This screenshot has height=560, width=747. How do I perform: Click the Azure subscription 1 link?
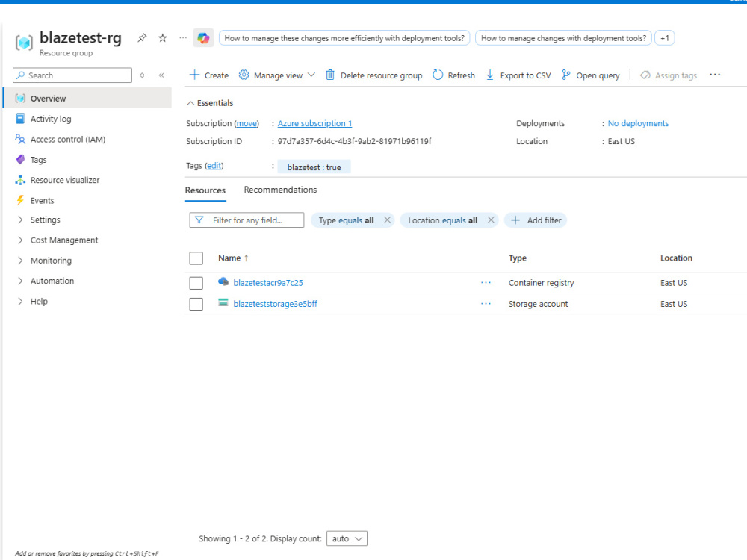315,123
